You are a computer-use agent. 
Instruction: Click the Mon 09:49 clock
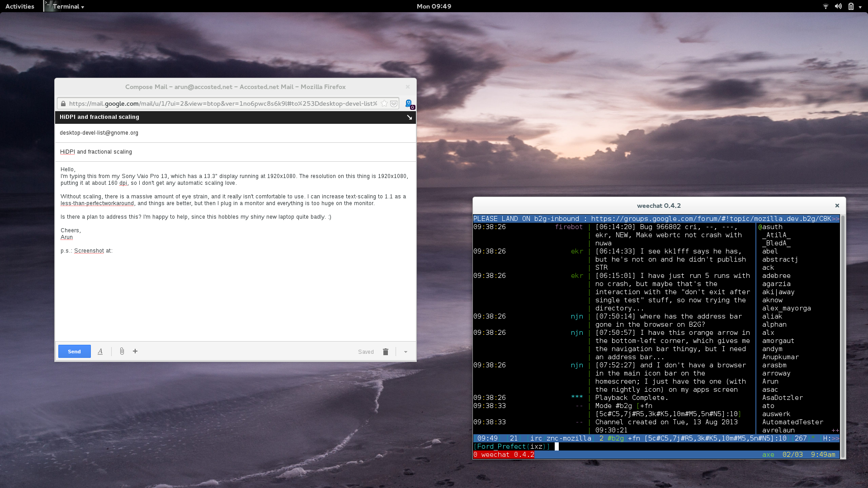tap(434, 6)
